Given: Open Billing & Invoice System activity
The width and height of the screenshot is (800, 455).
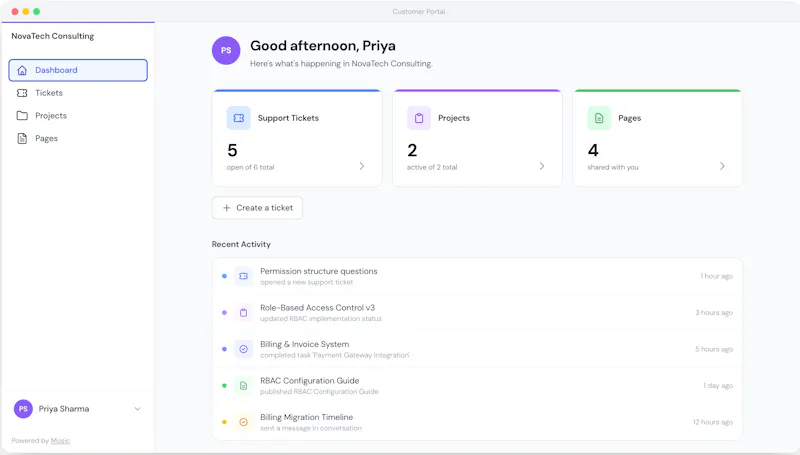Looking at the screenshot, I should [477, 349].
